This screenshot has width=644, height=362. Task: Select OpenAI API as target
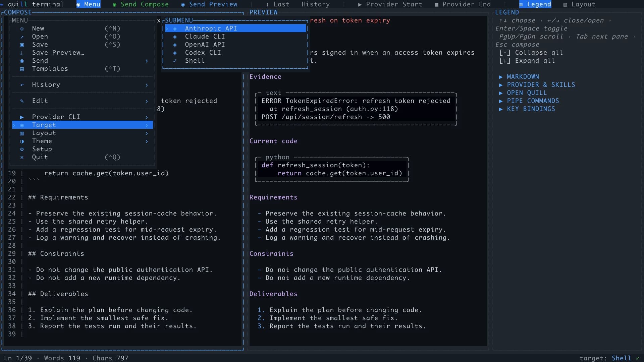point(235,45)
